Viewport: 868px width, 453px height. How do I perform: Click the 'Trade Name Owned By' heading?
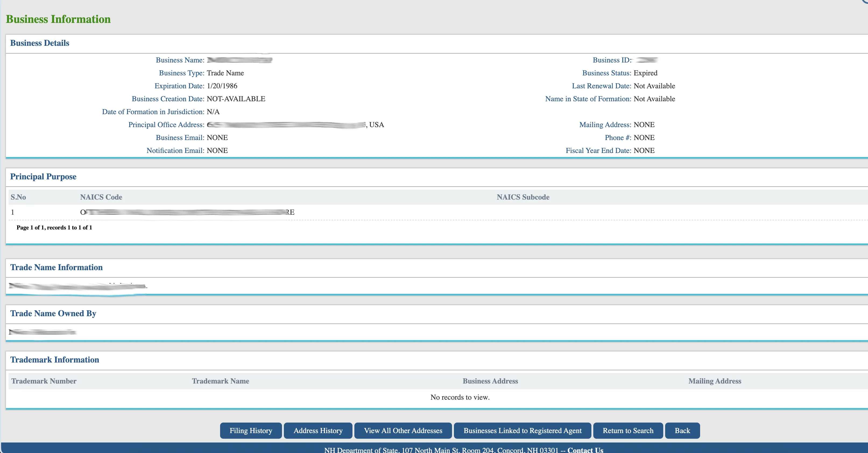point(53,313)
